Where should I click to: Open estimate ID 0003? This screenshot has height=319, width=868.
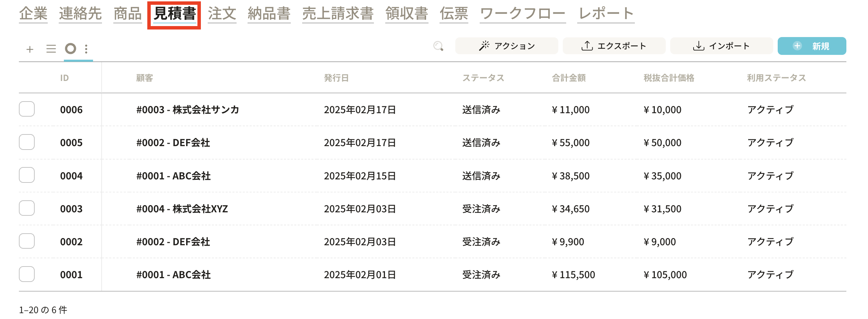(x=71, y=209)
